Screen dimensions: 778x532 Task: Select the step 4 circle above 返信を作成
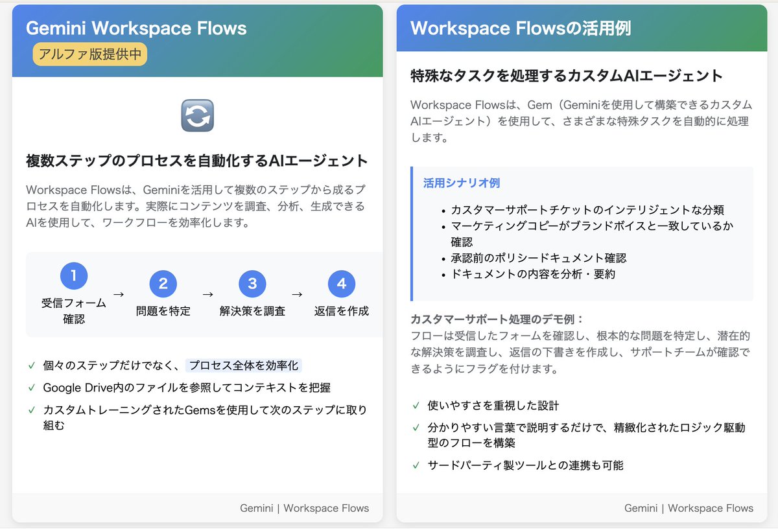tap(342, 284)
